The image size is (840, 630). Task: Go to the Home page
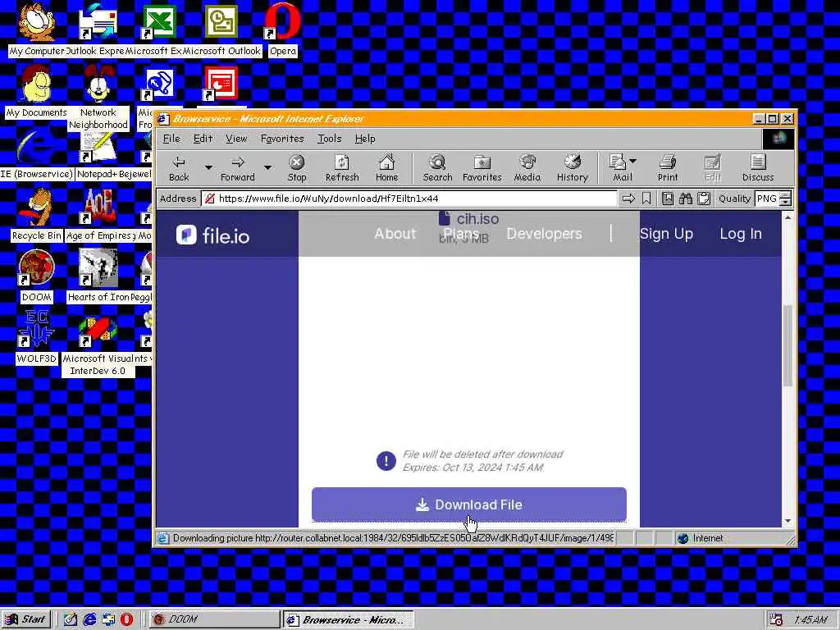pyautogui.click(x=387, y=168)
